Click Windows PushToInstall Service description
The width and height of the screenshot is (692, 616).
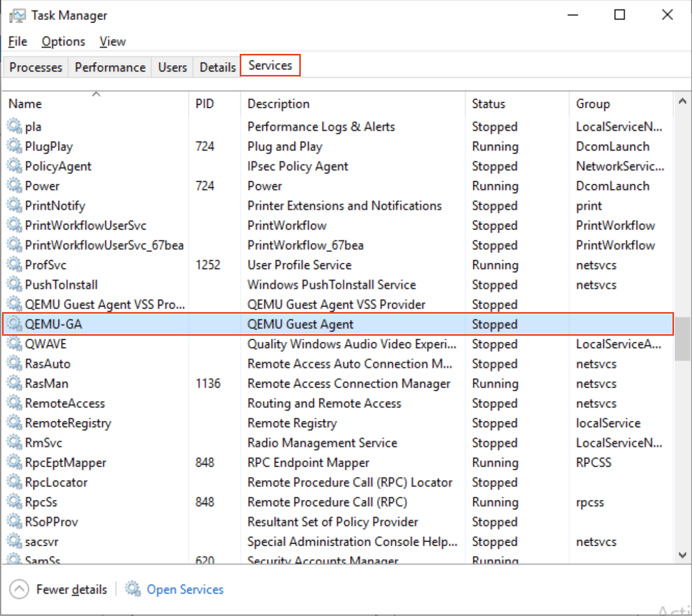point(332,284)
